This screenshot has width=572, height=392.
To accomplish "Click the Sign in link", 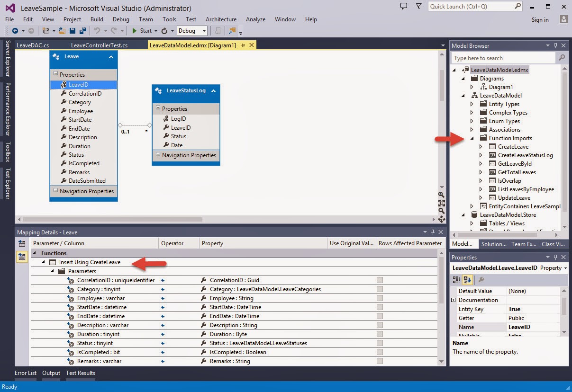I will 540,20.
